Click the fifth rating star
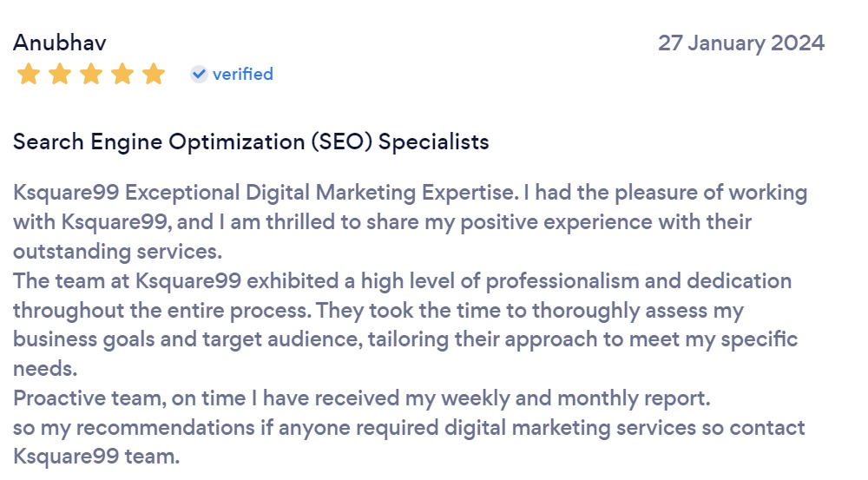This screenshot has height=480, width=868. pyautogui.click(x=154, y=75)
